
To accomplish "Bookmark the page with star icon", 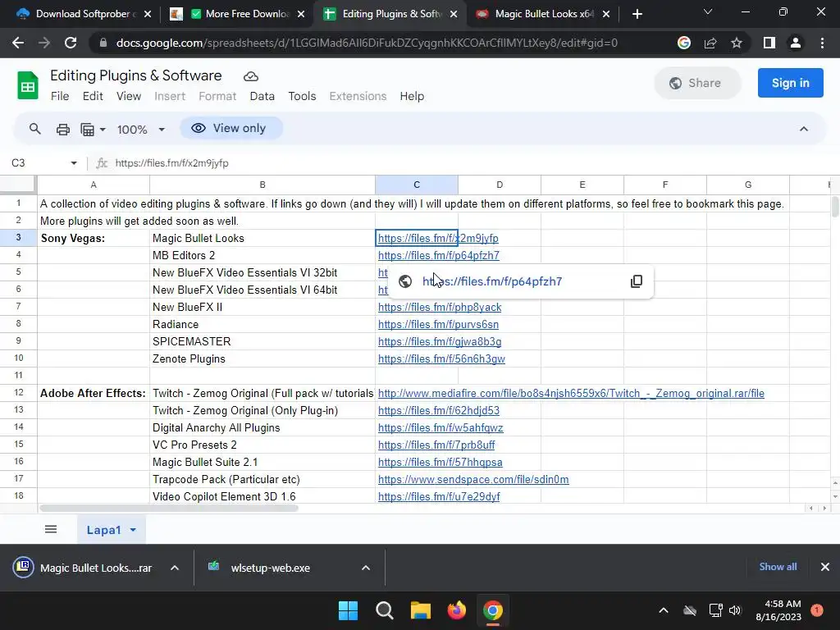I will pos(737,43).
